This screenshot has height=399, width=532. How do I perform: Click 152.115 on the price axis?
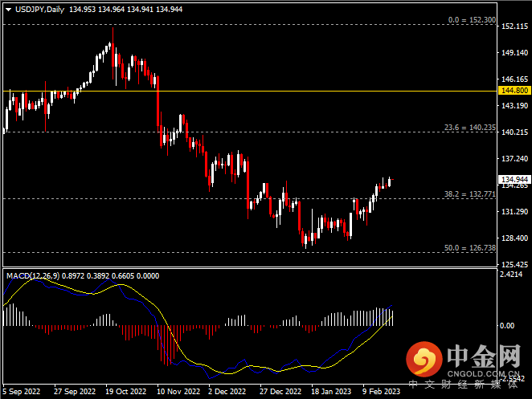(513, 26)
